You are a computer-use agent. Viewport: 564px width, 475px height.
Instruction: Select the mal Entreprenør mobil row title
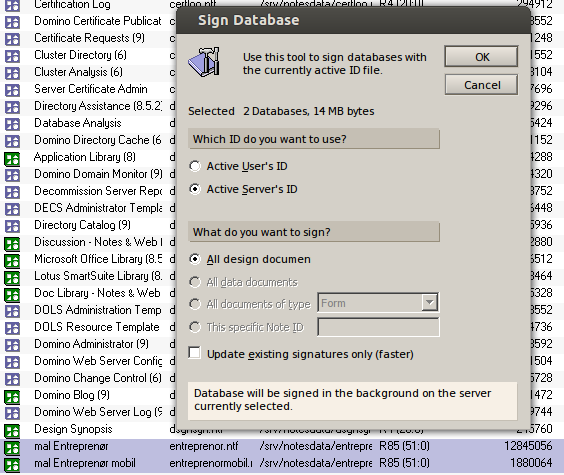(85, 463)
